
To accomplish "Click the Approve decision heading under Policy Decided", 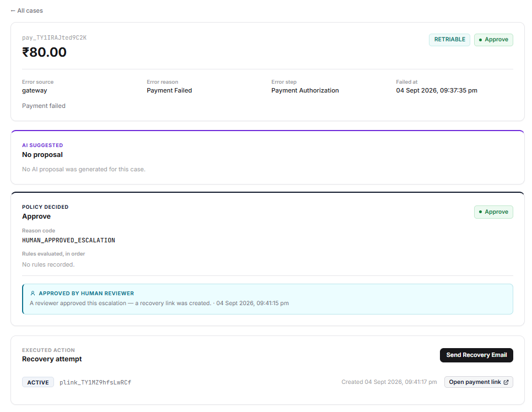I will pos(36,216).
